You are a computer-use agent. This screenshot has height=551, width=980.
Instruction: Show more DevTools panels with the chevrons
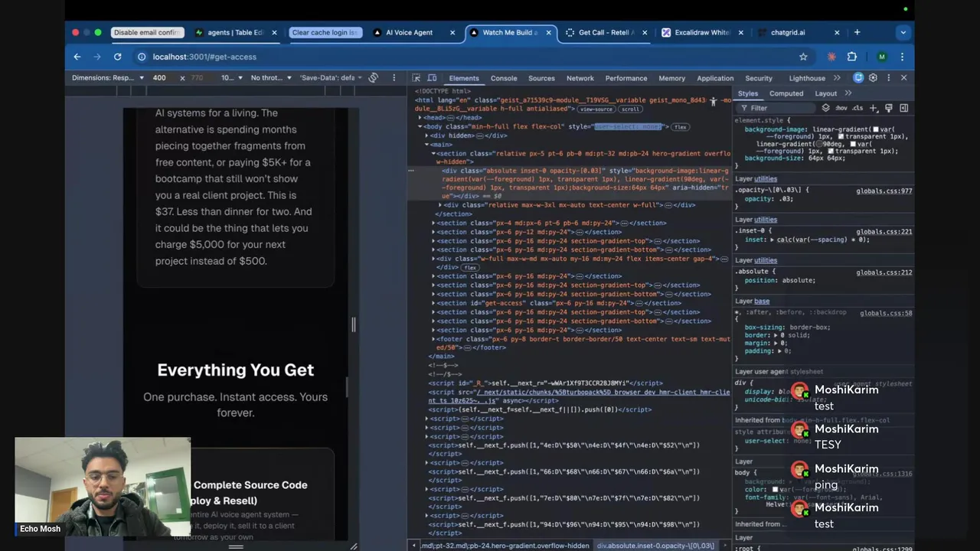tap(837, 78)
